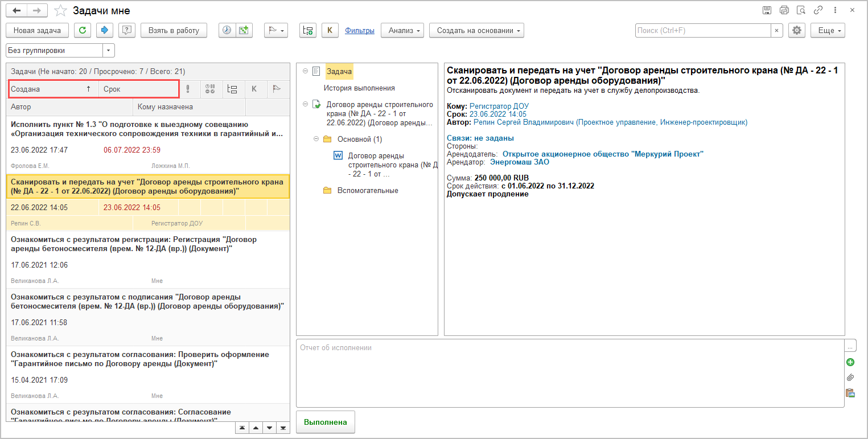Select task dated '15.04.2021 17:09'
868x439 pixels.
coord(147,374)
